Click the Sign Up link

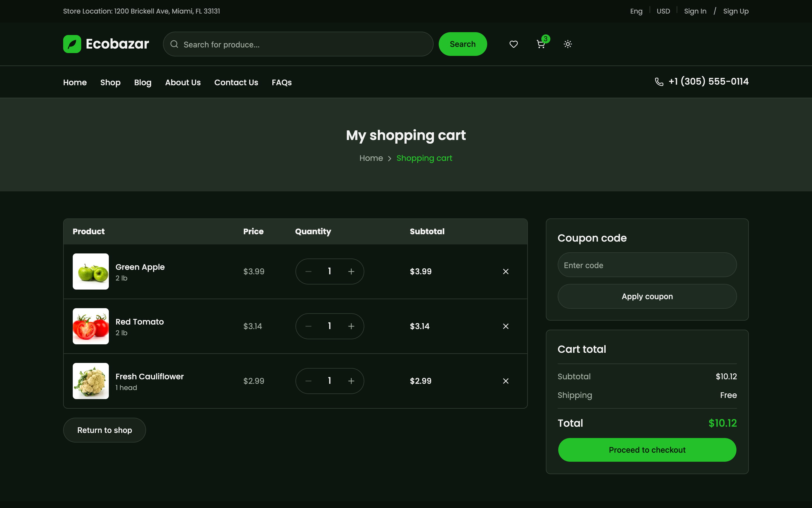click(x=736, y=11)
